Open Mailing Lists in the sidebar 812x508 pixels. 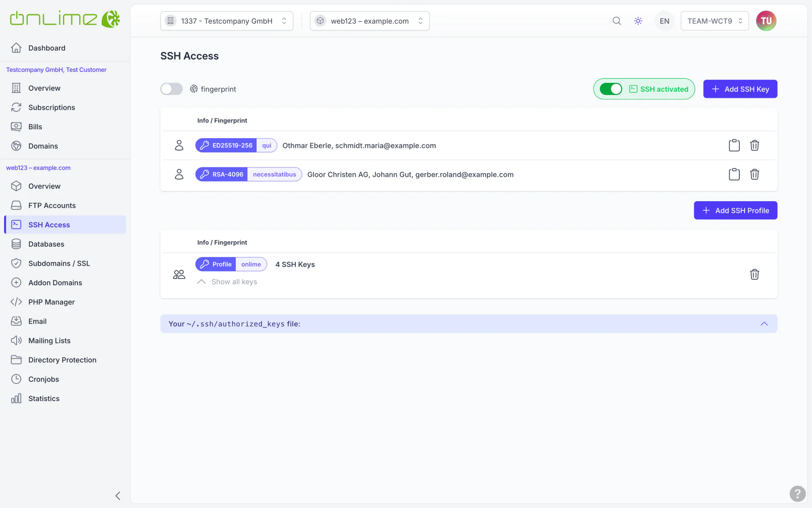click(65, 341)
